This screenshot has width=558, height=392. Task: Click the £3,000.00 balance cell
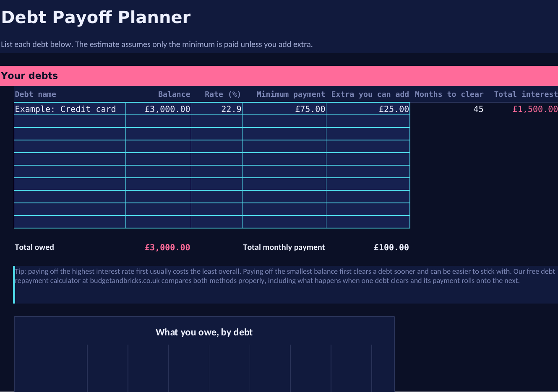pos(159,109)
